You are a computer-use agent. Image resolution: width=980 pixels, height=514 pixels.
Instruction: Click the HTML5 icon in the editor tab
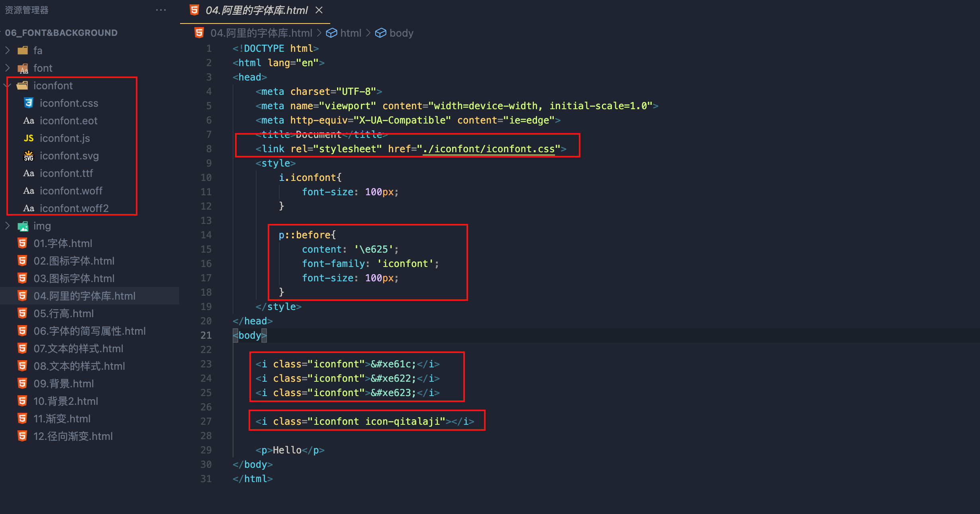194,10
